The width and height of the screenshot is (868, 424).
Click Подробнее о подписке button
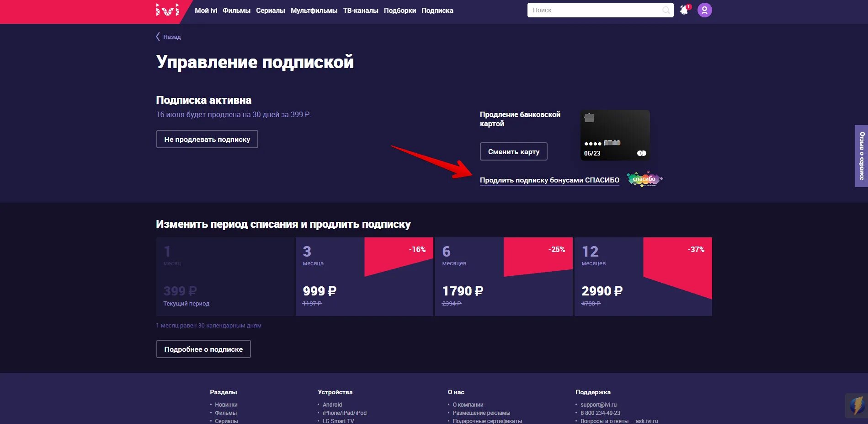(x=203, y=349)
